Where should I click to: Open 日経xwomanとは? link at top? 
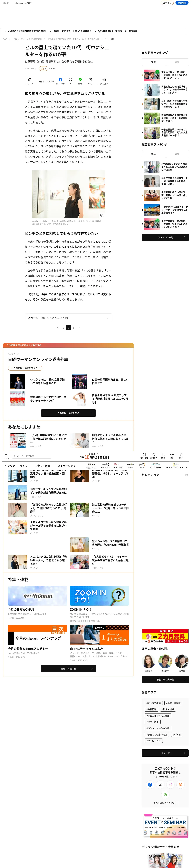pyautogui.click(x=23, y=3)
